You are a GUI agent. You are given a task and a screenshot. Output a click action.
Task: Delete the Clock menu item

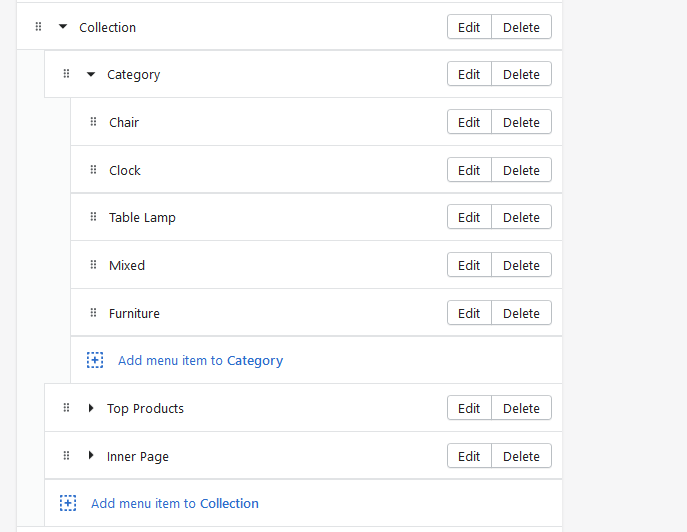pyautogui.click(x=521, y=170)
